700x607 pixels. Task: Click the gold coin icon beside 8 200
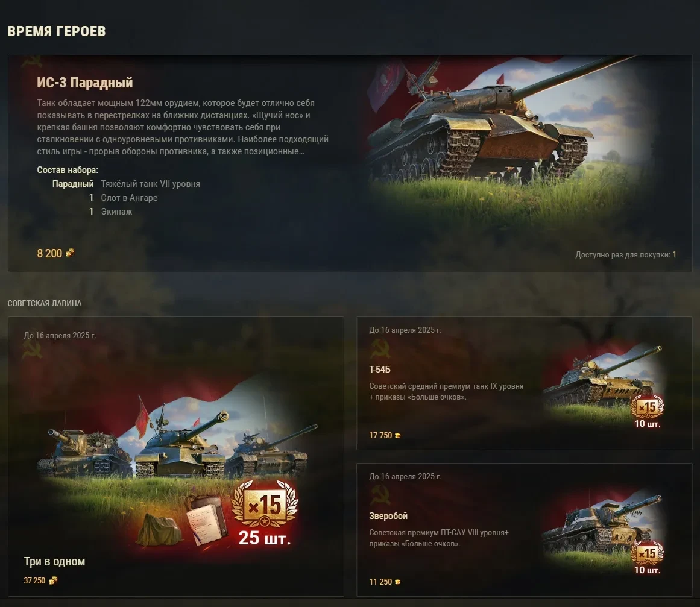[x=70, y=253]
